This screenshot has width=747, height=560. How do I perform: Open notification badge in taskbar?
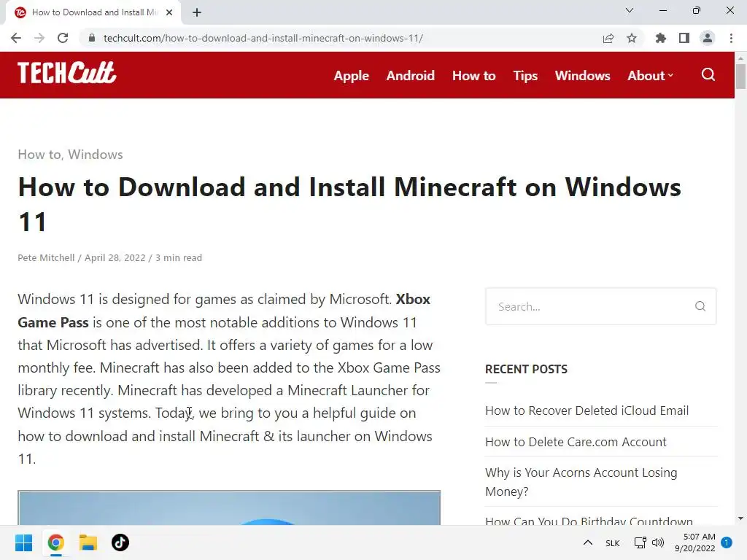click(x=727, y=542)
